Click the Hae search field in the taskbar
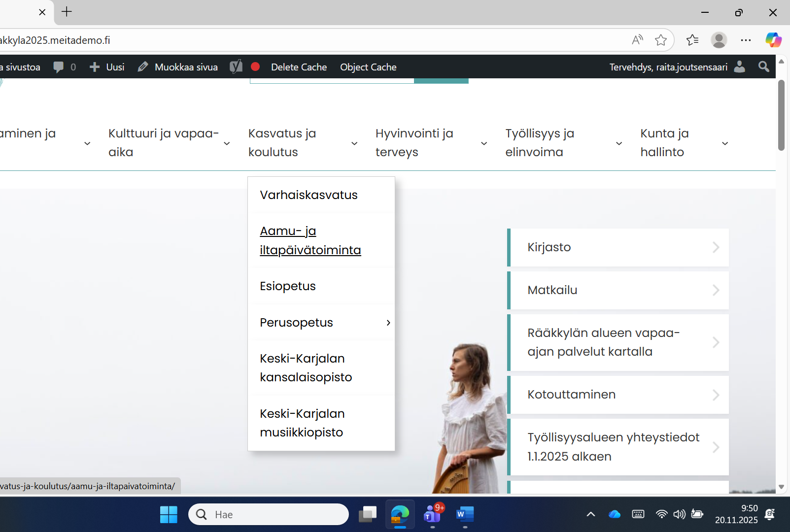This screenshot has height=532, width=790. tap(269, 514)
